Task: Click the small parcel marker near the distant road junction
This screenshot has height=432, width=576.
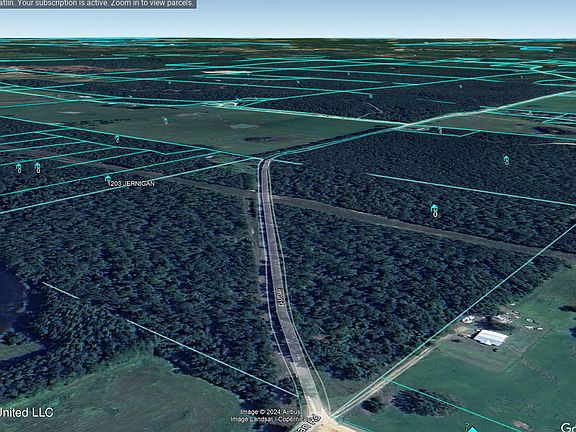Action: coord(440,130)
